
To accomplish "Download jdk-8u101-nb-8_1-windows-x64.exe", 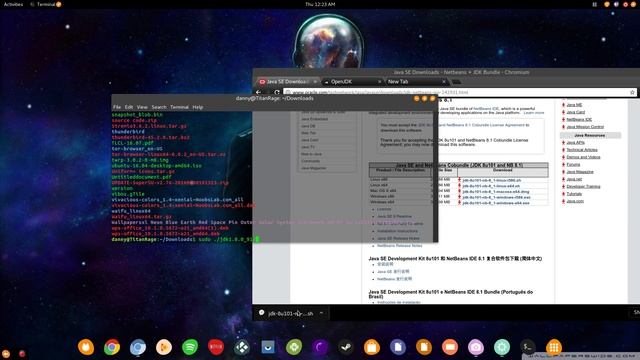I will tap(496, 203).
